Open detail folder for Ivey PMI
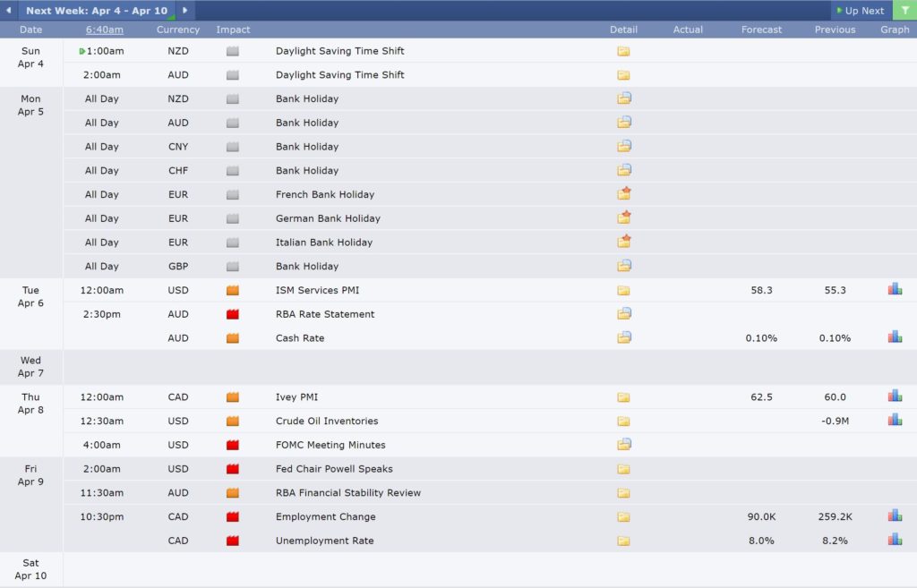This screenshot has width=917, height=588. 623,396
